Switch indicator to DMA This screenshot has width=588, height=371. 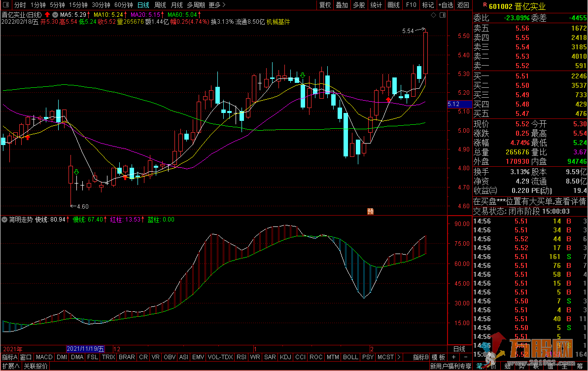click(x=77, y=357)
